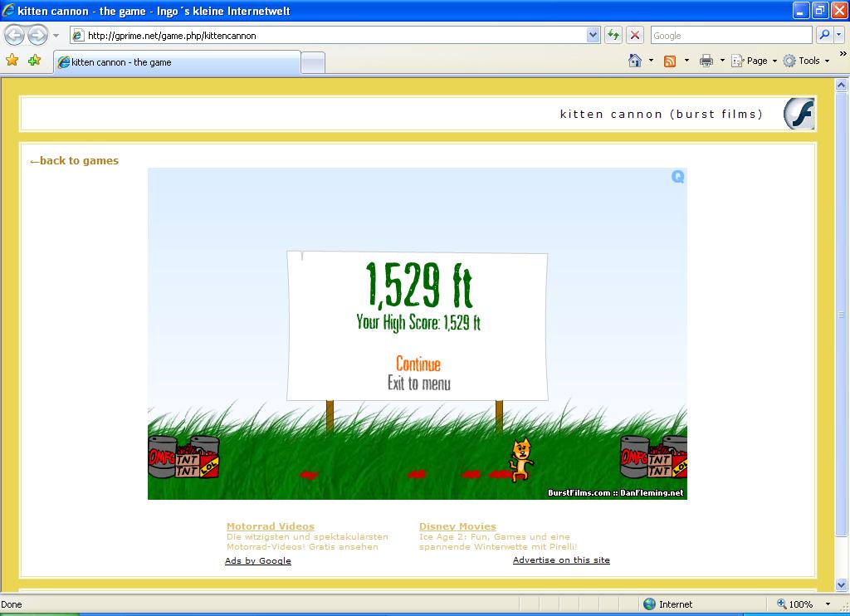Open the recent pages dropdown beside Forward
The width and height of the screenshot is (850, 616).
pyautogui.click(x=56, y=36)
